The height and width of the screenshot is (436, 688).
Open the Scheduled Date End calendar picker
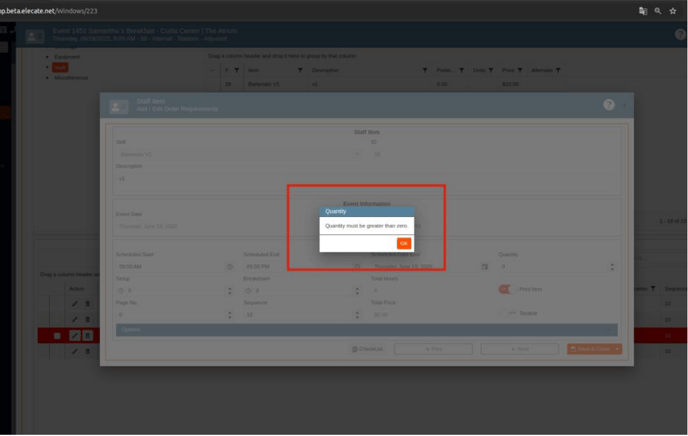tap(485, 267)
